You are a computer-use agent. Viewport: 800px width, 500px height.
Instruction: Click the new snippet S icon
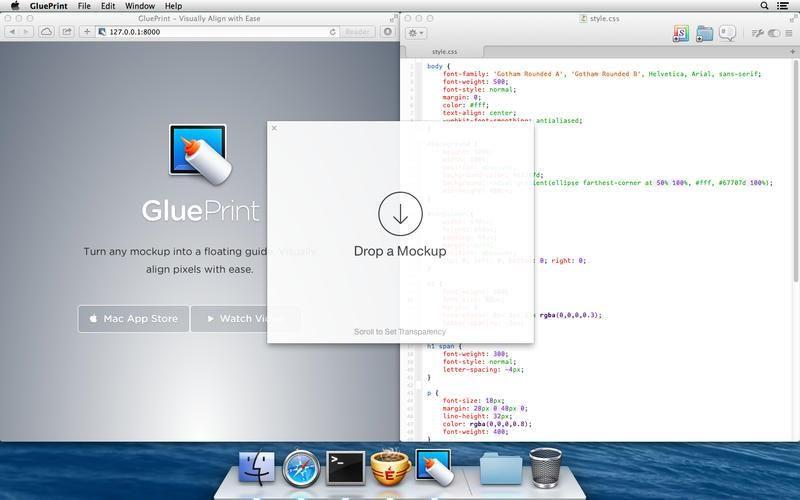click(681, 34)
